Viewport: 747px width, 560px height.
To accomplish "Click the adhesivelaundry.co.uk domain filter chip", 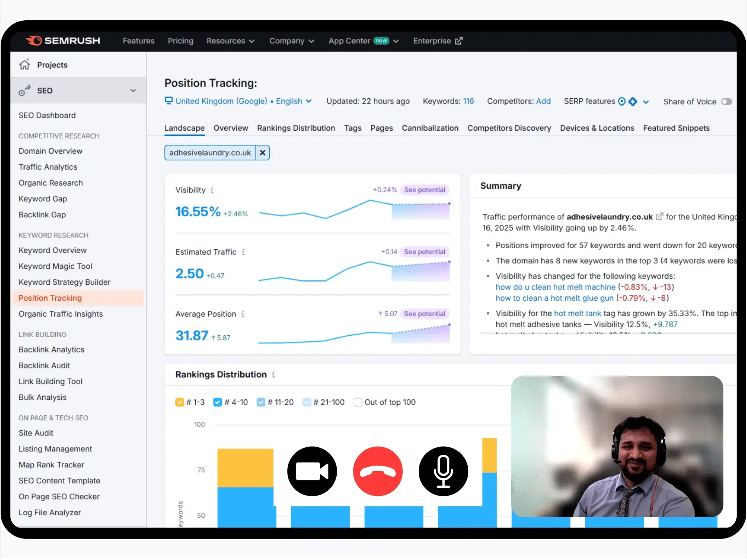I will point(210,153).
